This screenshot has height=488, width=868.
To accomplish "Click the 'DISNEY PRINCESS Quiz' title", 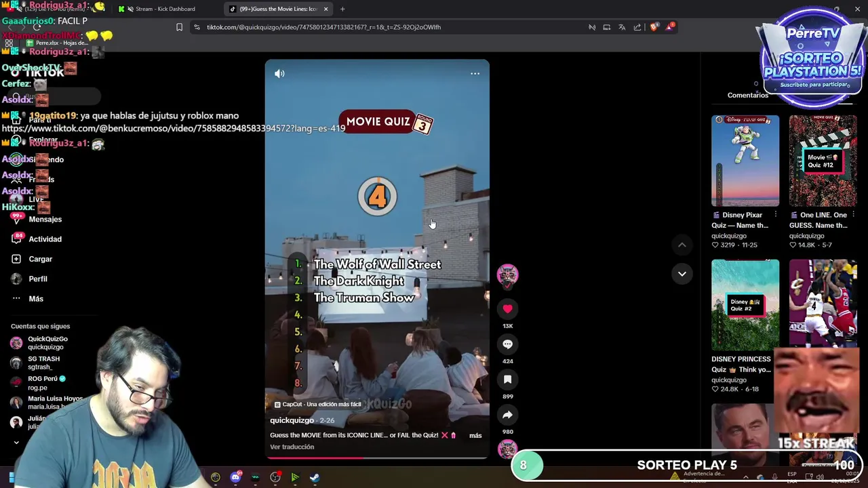I will point(741,365).
